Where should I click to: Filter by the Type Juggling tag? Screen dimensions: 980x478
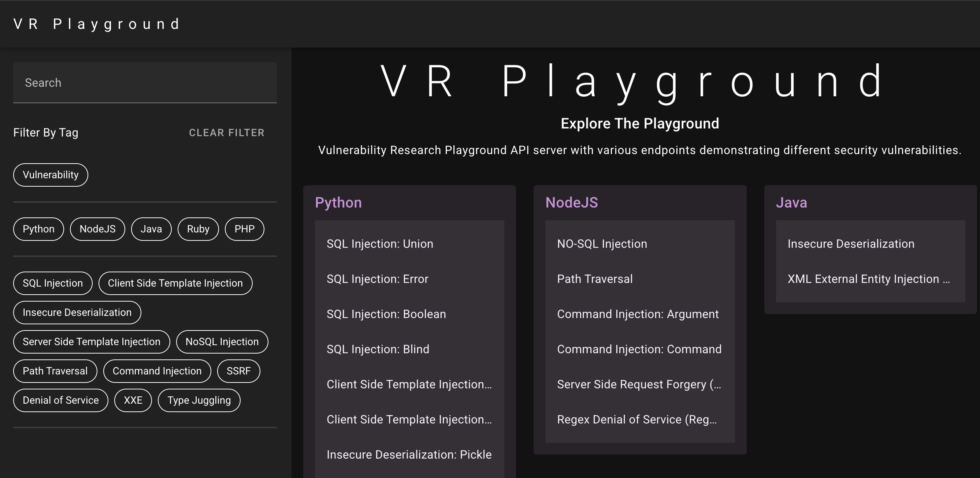[x=199, y=400]
